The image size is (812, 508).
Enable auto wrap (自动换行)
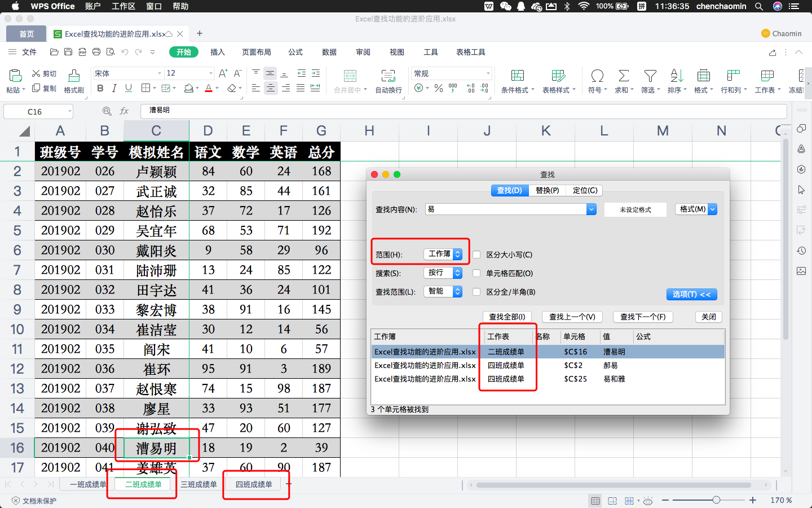point(389,81)
